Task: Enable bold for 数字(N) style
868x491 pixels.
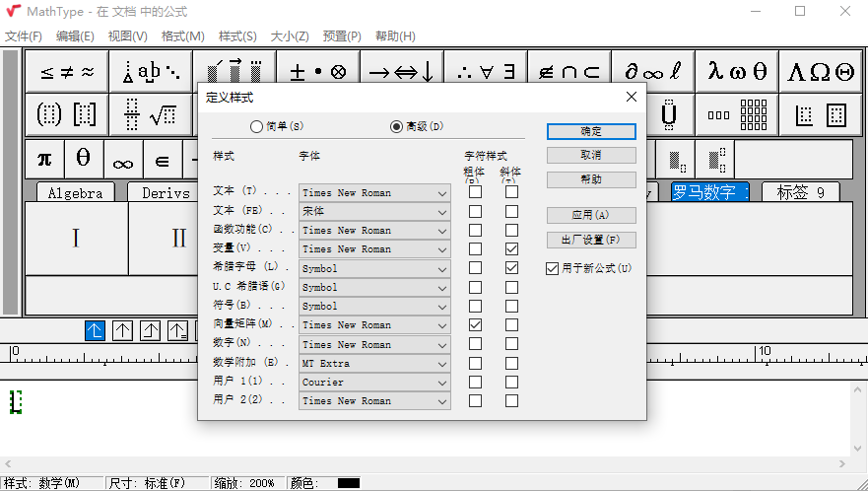Action: click(x=475, y=344)
